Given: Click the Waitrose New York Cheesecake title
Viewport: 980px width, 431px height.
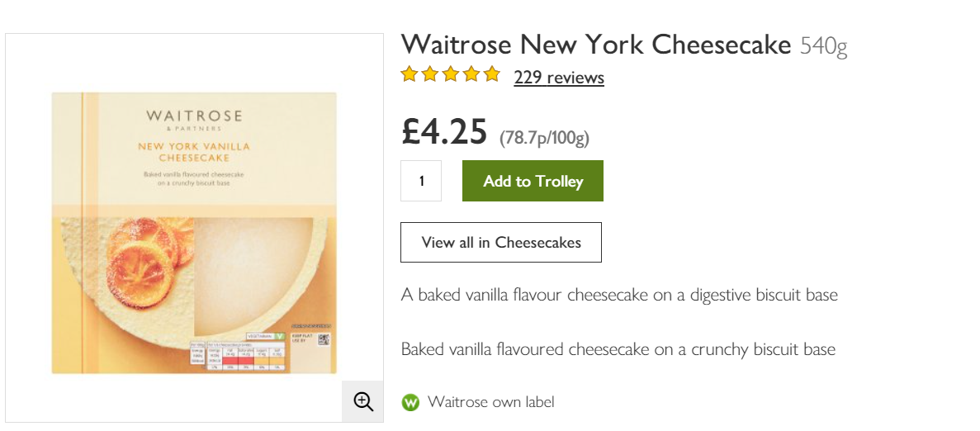Looking at the screenshot, I should click(x=596, y=45).
